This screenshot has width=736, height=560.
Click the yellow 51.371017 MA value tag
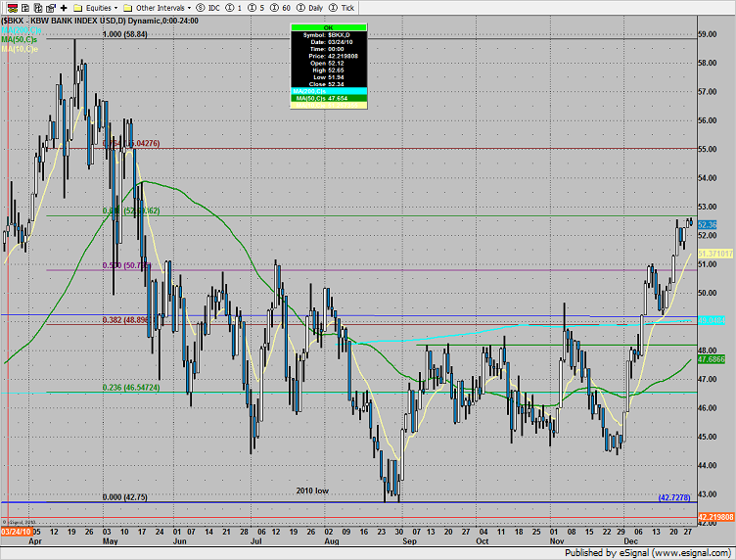[x=715, y=254]
